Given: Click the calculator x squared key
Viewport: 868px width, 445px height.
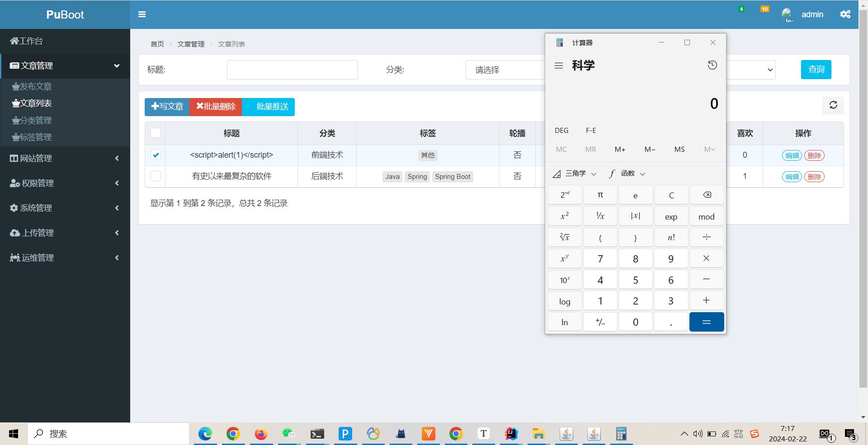Looking at the screenshot, I should (565, 216).
